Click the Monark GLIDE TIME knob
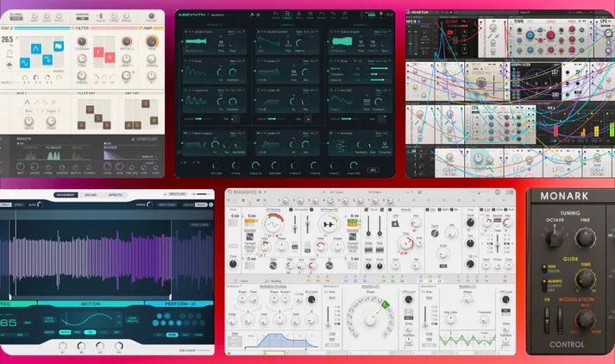Image resolution: width=615 pixels, height=364 pixels. click(x=585, y=279)
